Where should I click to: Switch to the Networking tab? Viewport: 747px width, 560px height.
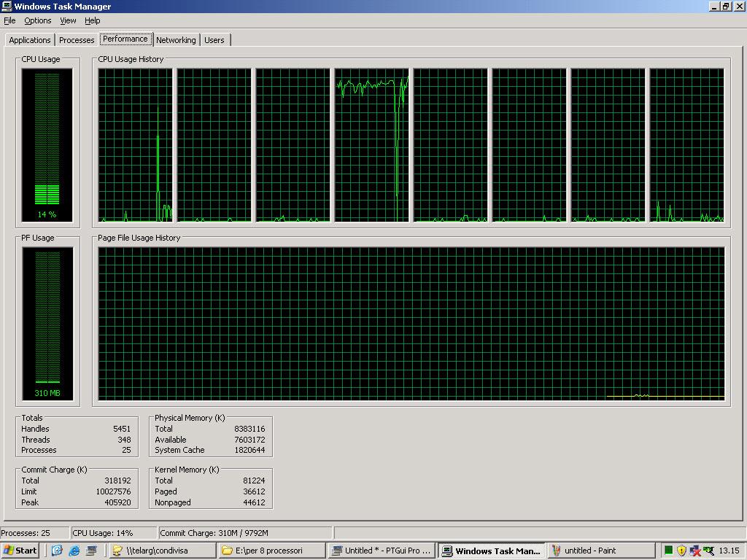click(176, 40)
